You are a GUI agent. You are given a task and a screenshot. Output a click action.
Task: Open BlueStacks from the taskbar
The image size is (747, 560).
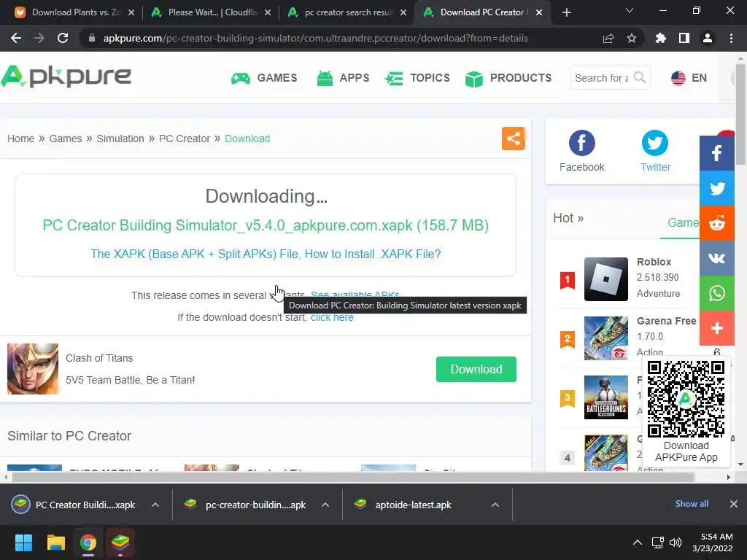pos(120,542)
